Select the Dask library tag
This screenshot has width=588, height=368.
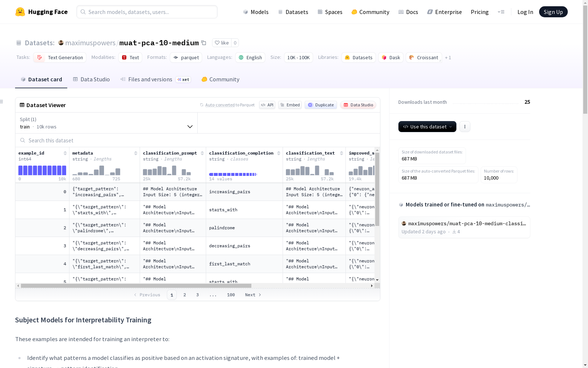click(x=391, y=57)
